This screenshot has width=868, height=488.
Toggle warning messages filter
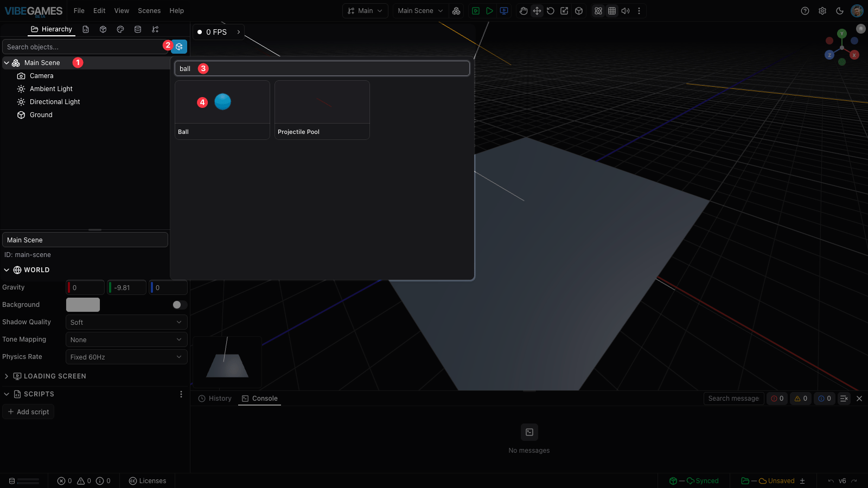(x=801, y=399)
